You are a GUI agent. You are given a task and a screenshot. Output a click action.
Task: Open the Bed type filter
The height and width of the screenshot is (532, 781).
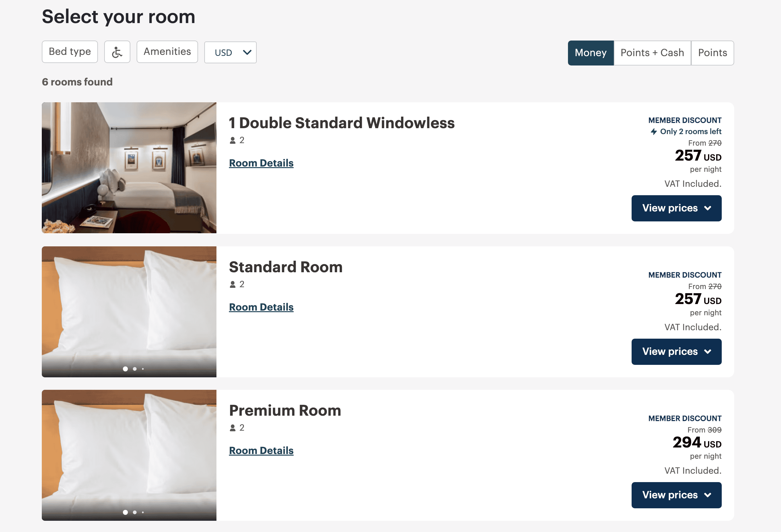(x=70, y=52)
